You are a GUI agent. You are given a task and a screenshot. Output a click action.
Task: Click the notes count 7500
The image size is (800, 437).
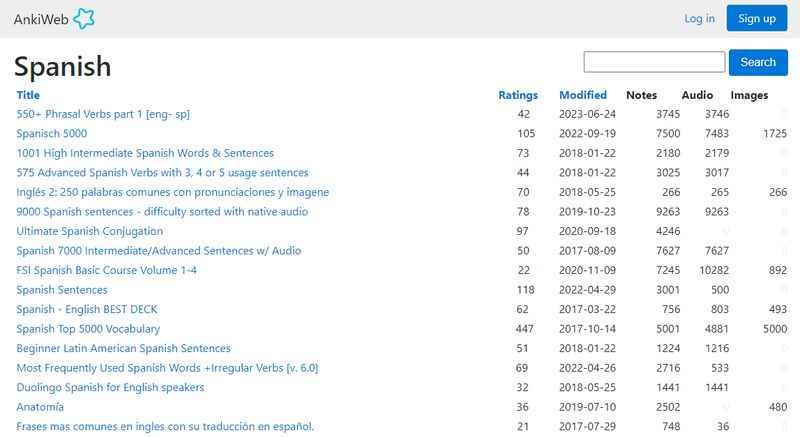pos(668,134)
